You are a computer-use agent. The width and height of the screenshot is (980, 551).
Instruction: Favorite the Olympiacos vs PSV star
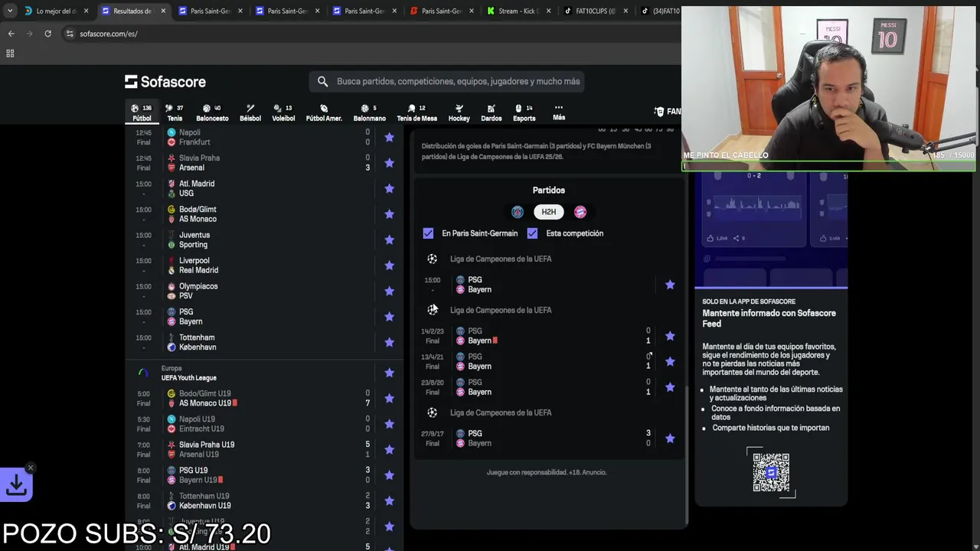coord(389,291)
